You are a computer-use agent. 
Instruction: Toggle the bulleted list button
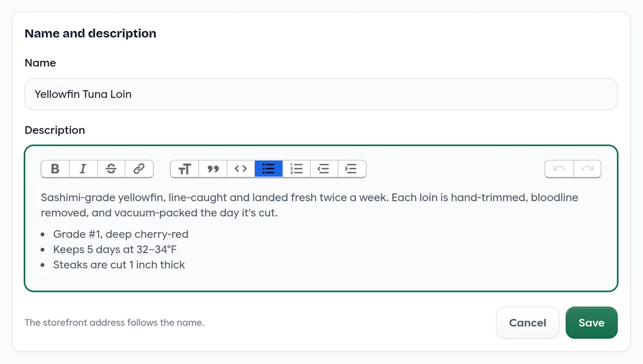point(268,169)
